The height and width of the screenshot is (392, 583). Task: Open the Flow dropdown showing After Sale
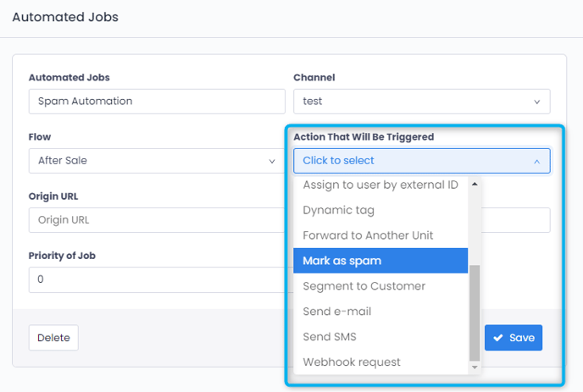(157, 161)
